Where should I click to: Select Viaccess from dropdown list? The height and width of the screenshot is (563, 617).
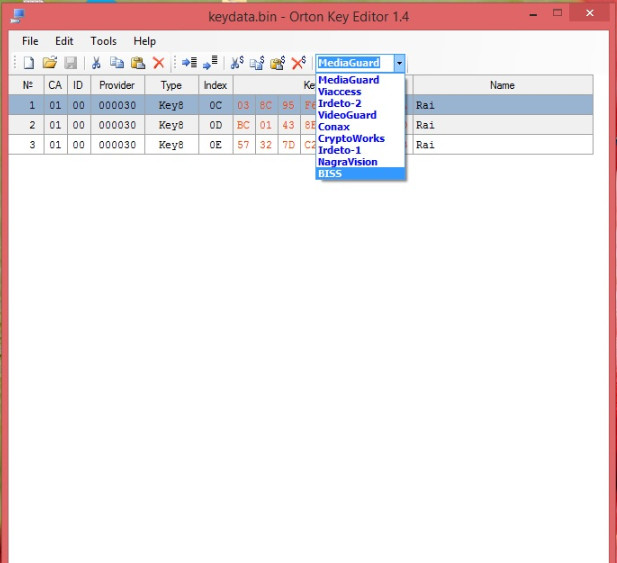(x=360, y=92)
